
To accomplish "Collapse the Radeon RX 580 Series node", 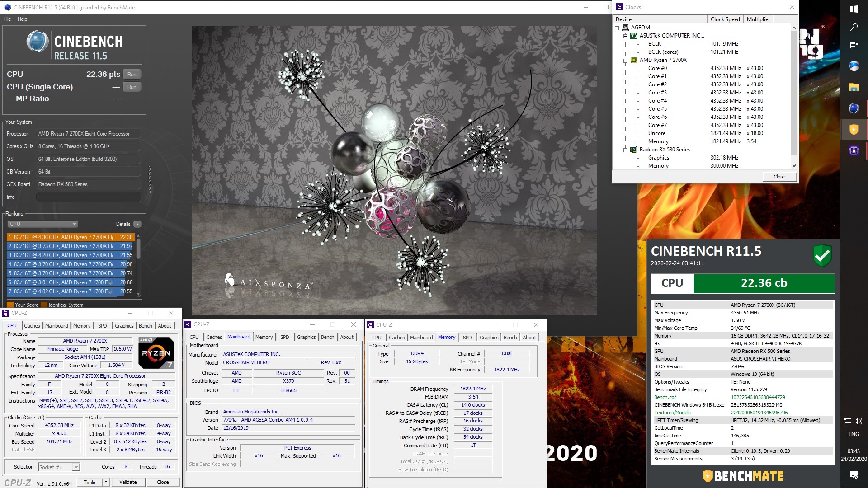I will [626, 150].
